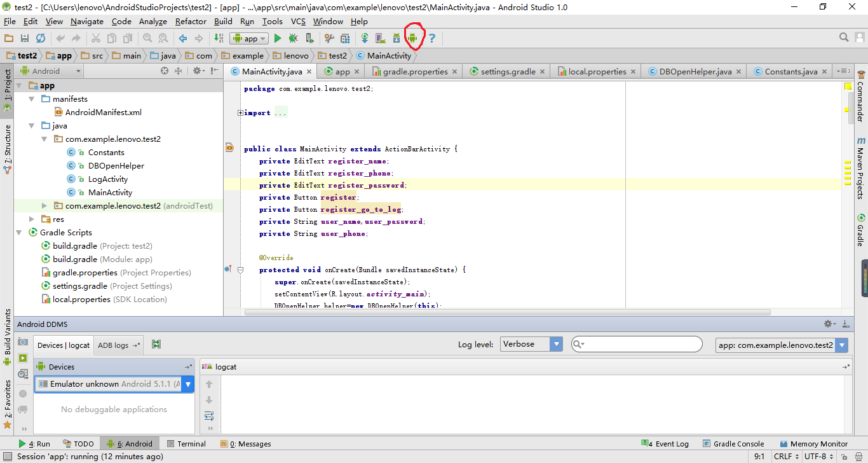Screen dimensions: 868x463
Task: Toggle the 4: Run tool window
Action: coord(34,444)
